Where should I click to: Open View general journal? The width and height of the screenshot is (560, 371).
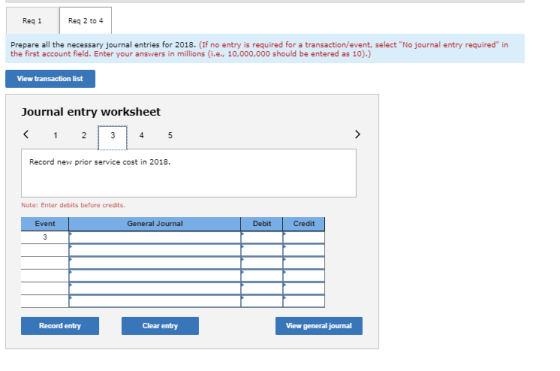tap(319, 326)
